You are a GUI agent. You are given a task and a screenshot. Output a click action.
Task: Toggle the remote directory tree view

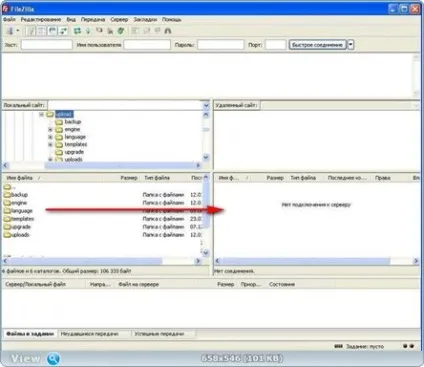52,31
